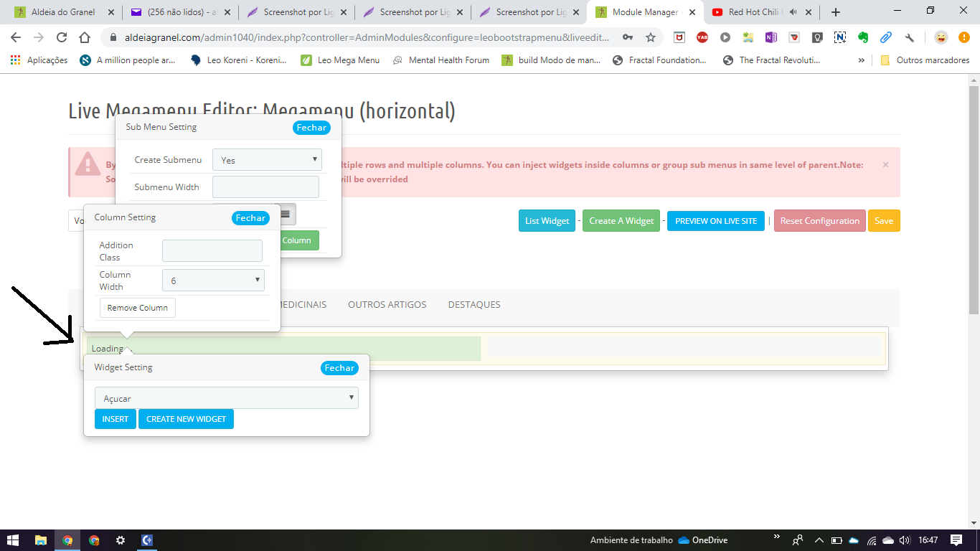This screenshot has height=551, width=980.
Task: Open the Windows notification center
Action: 956,540
